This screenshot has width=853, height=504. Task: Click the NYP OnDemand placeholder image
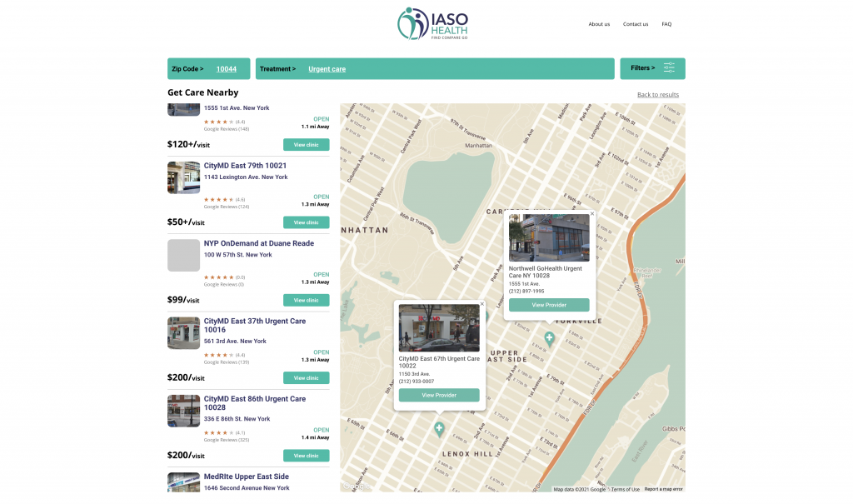183,255
